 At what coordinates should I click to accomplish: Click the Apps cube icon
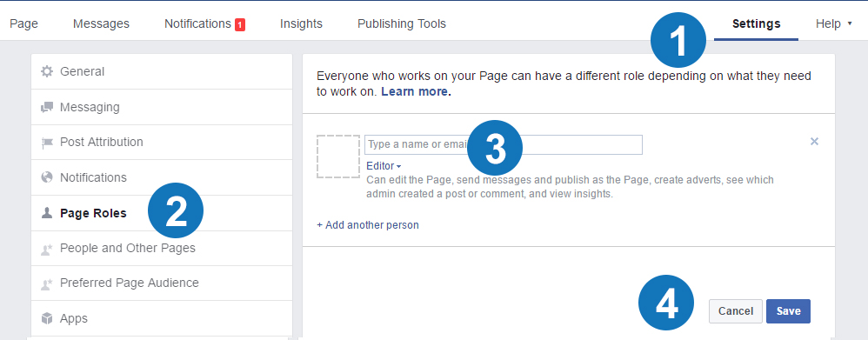47,318
